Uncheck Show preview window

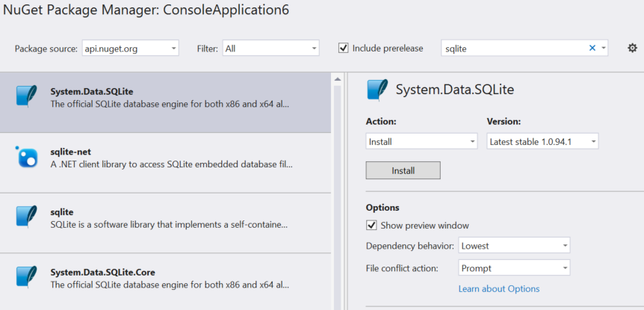click(371, 226)
